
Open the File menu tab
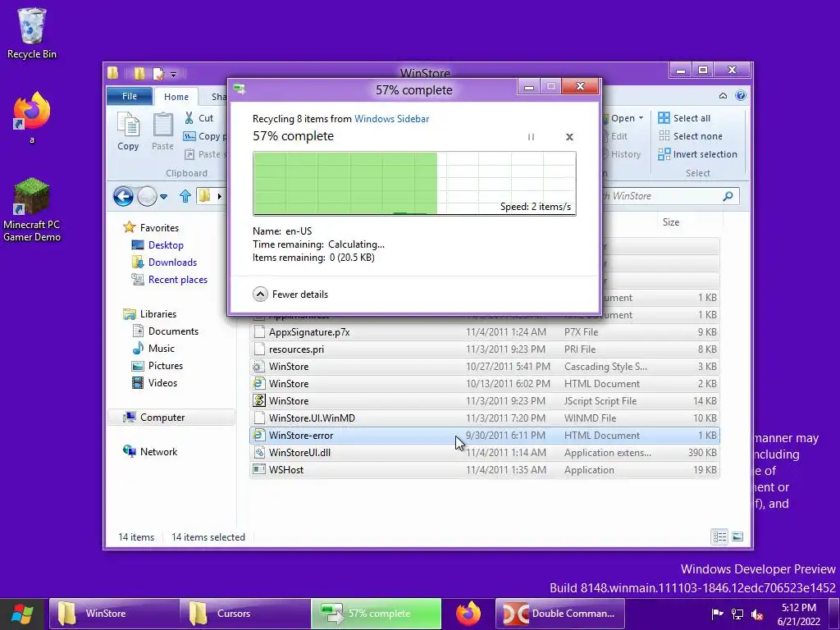130,96
